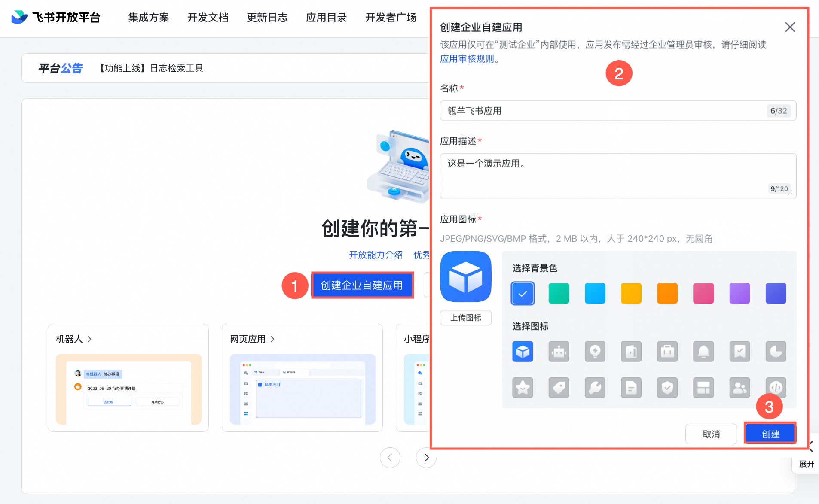Choose the robot app icon
This screenshot has height=504, width=819.
(559, 352)
